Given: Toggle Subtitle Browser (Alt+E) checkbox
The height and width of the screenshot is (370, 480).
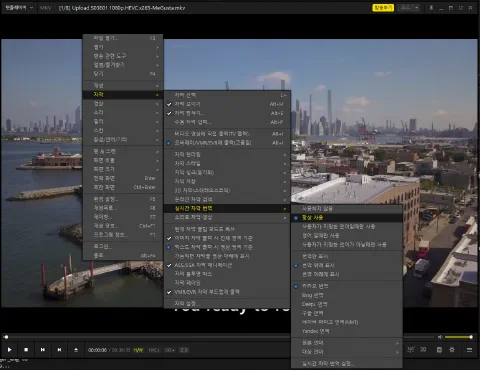Looking at the screenshot, I should [x=227, y=113].
